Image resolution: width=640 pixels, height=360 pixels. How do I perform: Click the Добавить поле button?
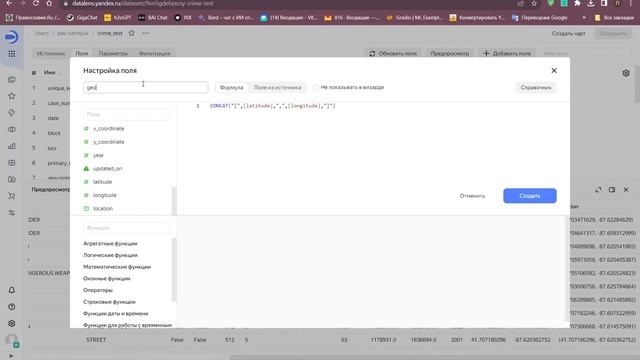(507, 53)
